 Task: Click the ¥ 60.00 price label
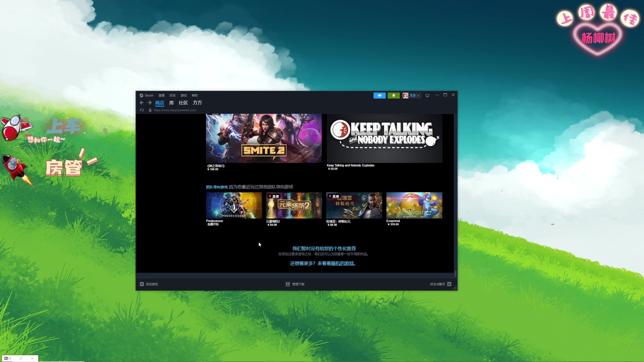(x=272, y=225)
